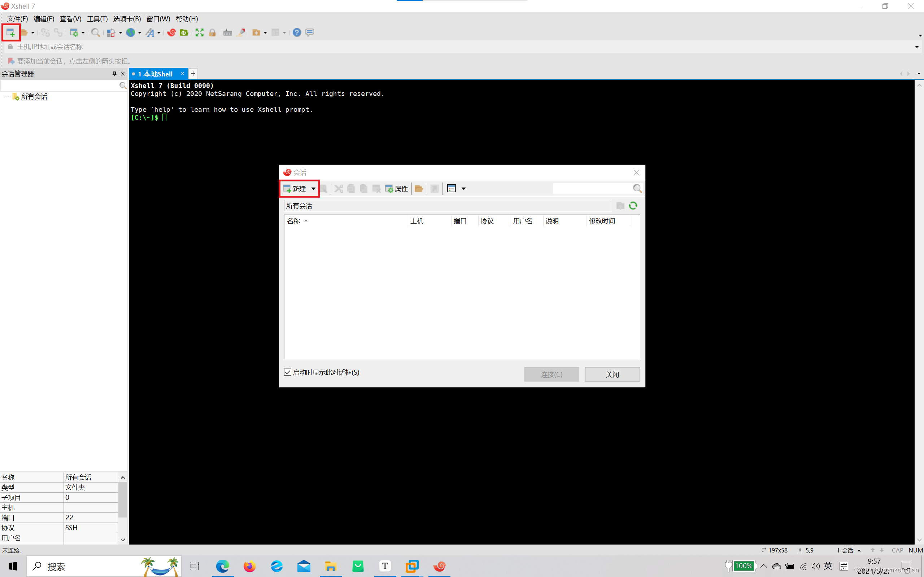
Task: Toggle the CAP indicator in the status bar
Action: click(x=898, y=550)
